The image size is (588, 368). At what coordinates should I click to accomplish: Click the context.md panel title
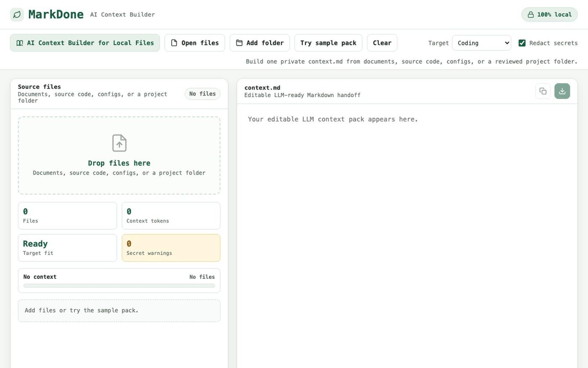[x=262, y=87]
